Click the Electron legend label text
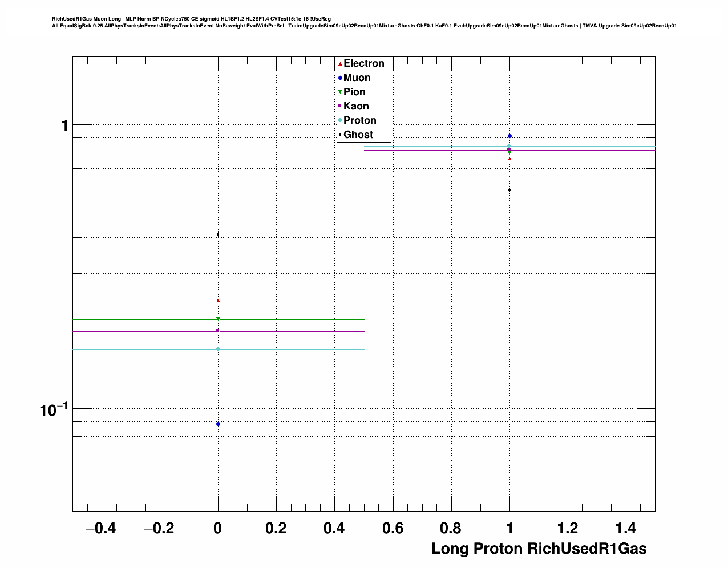 [x=363, y=63]
